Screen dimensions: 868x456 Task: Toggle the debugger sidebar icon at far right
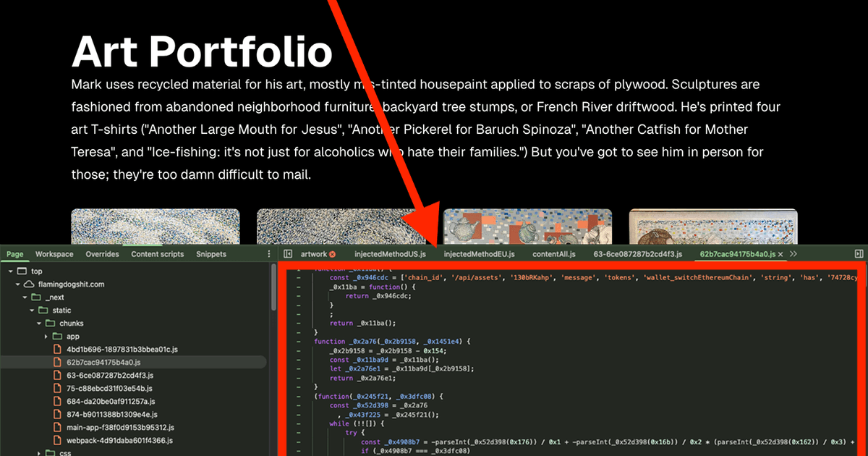pos(859,254)
